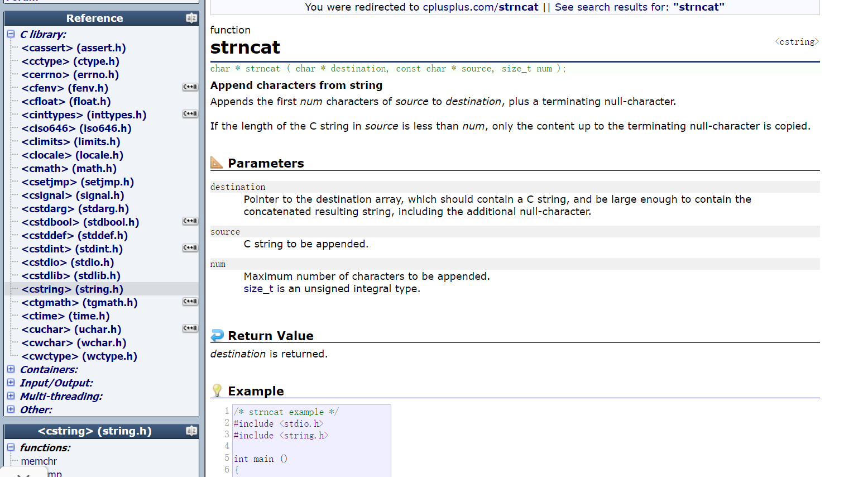The width and height of the screenshot is (868, 477).
Task: Click the C++11 badge next to cuchar
Action: point(190,328)
